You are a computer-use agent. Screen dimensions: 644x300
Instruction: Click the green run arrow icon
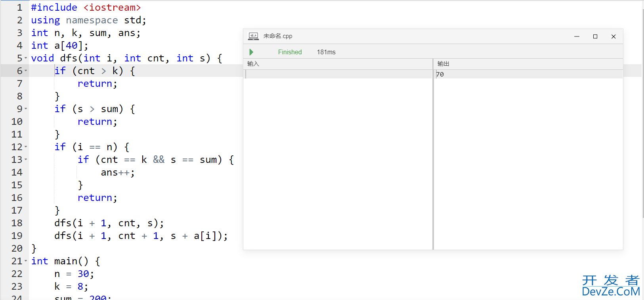[251, 52]
